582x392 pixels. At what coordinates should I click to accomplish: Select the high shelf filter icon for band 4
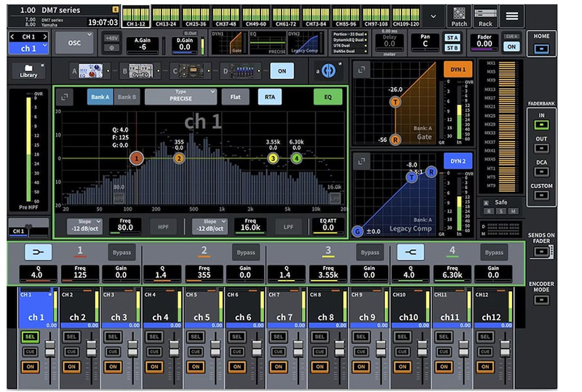coord(410,252)
